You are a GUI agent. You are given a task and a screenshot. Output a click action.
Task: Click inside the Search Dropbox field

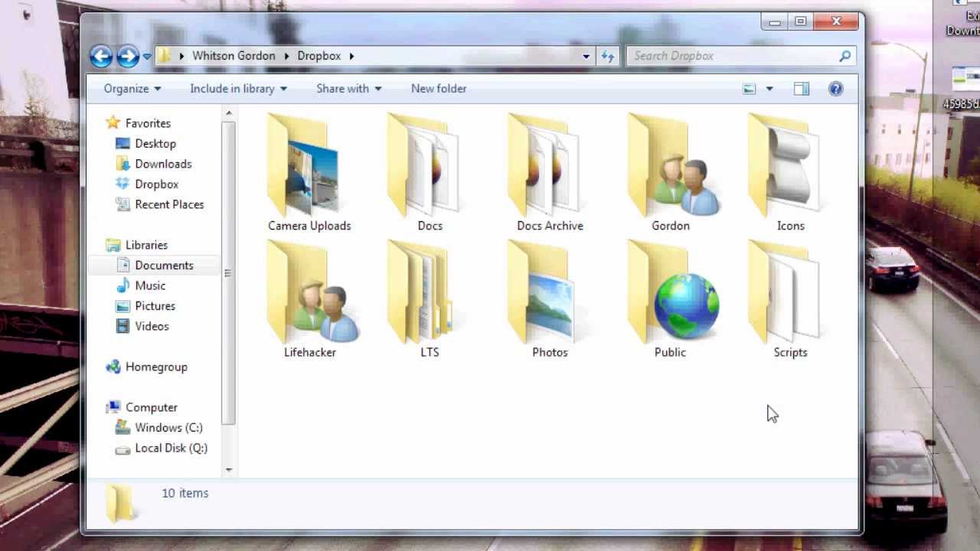[720, 55]
